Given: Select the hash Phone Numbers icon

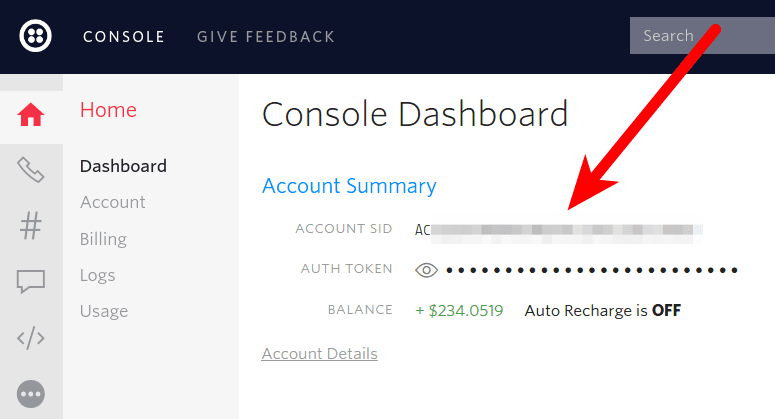Looking at the screenshot, I should point(31,226).
